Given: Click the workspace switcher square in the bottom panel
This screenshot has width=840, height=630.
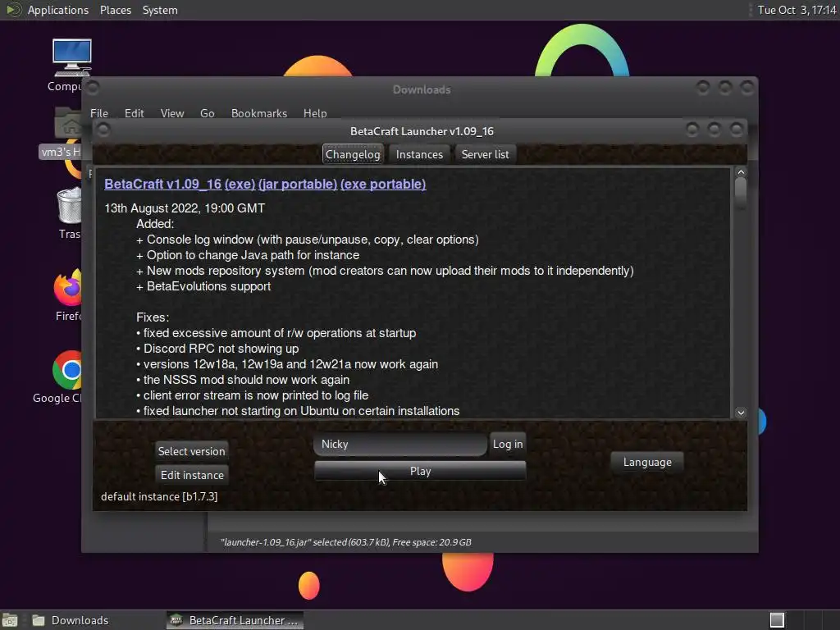Looking at the screenshot, I should click(777, 620).
